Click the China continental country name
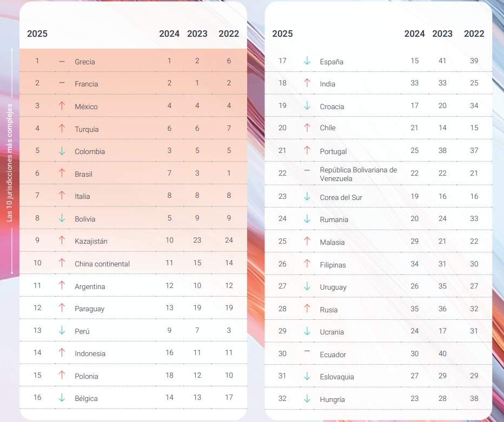Screen dimensions: 504x422 tap(102, 264)
